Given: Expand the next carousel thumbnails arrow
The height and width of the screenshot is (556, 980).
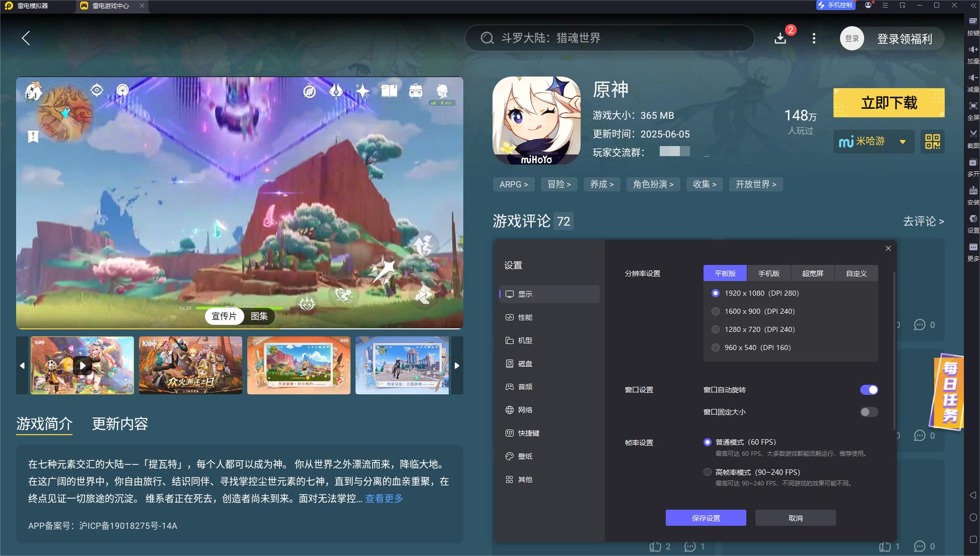Looking at the screenshot, I should coord(457,365).
